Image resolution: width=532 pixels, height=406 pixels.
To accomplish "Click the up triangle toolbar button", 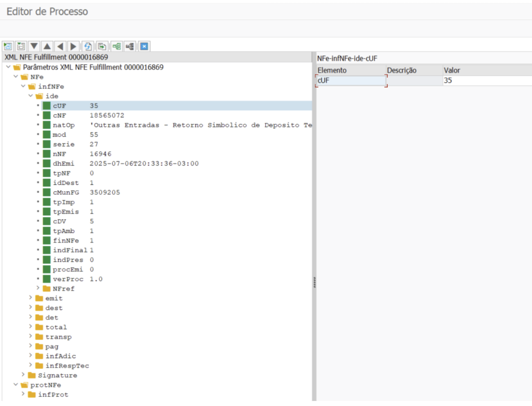I will (47, 46).
